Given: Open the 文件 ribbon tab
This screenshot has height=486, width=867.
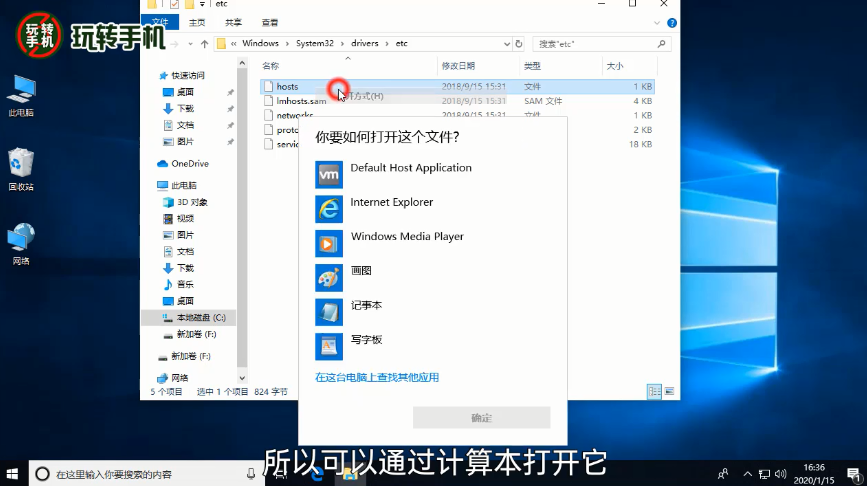Looking at the screenshot, I should coord(160,22).
